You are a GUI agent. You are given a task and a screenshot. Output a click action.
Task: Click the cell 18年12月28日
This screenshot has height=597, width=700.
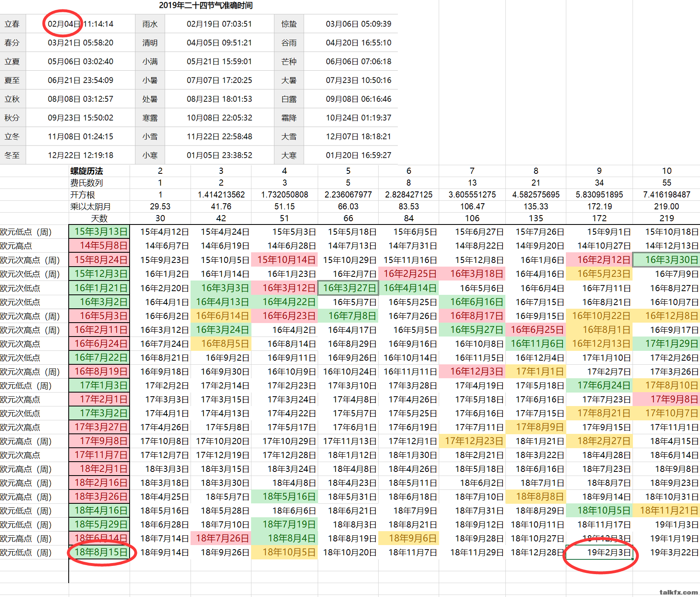click(x=536, y=552)
